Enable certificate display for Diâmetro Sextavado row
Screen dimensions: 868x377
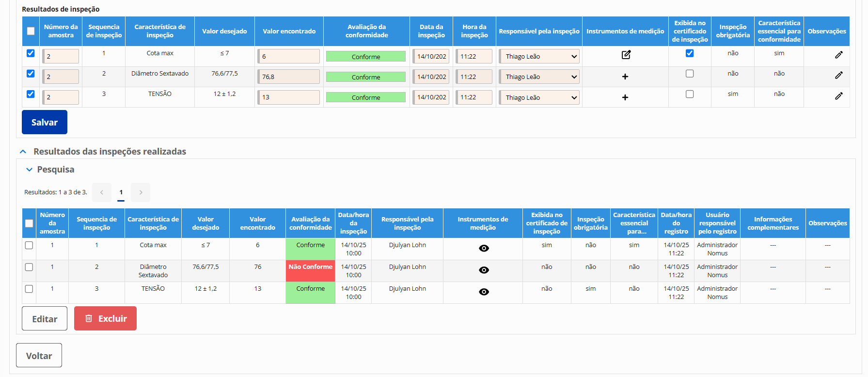click(x=689, y=74)
